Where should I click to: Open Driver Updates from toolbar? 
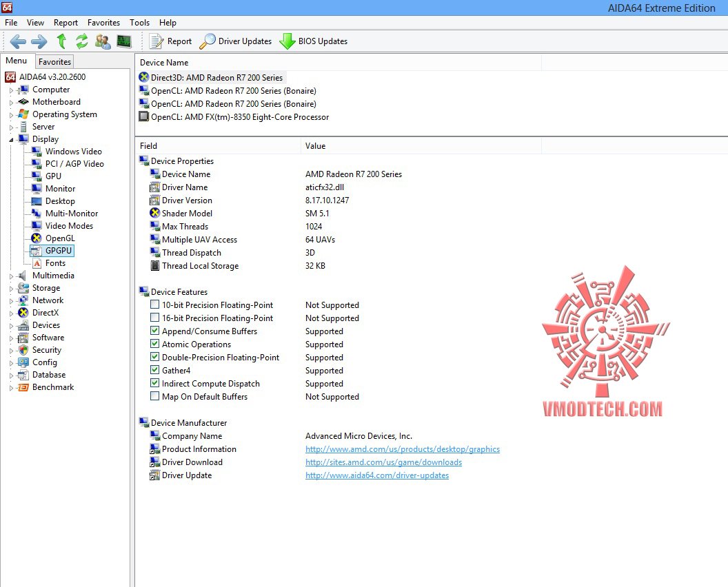click(235, 41)
